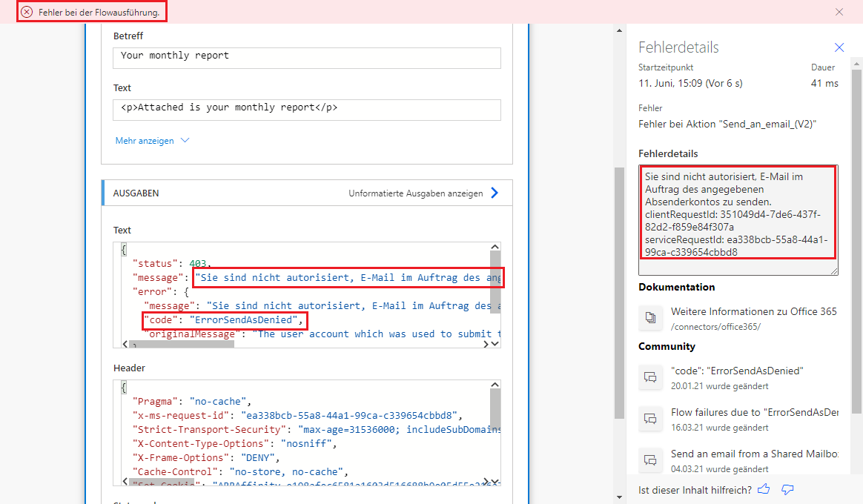Click the Community heading
The height and width of the screenshot is (504, 863).
[x=667, y=347]
